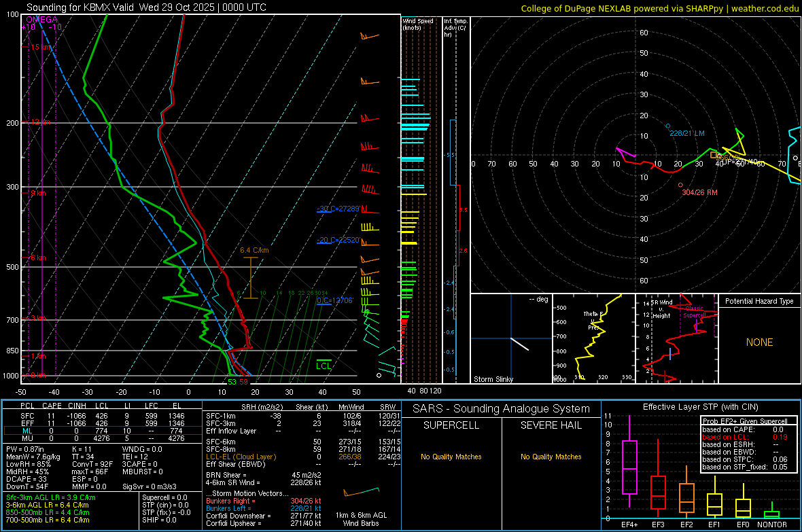
Task: Click the 'SRH (m2/s2)' column header
Action: (262, 407)
